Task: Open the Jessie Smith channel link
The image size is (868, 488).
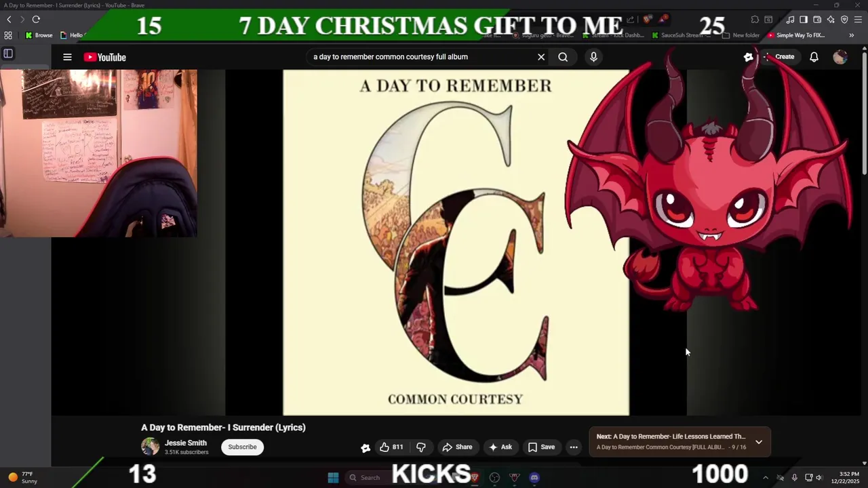Action: 186,443
